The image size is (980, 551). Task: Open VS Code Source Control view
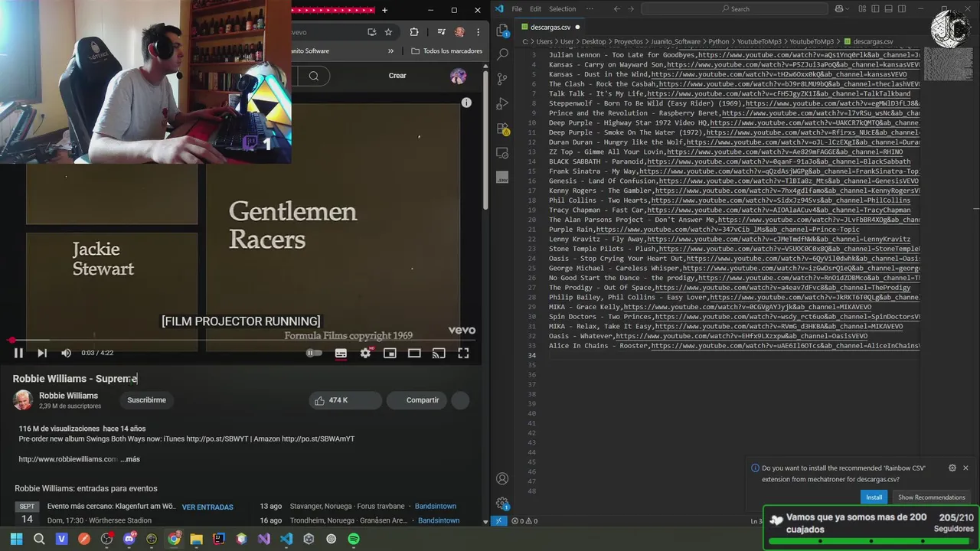pyautogui.click(x=502, y=79)
